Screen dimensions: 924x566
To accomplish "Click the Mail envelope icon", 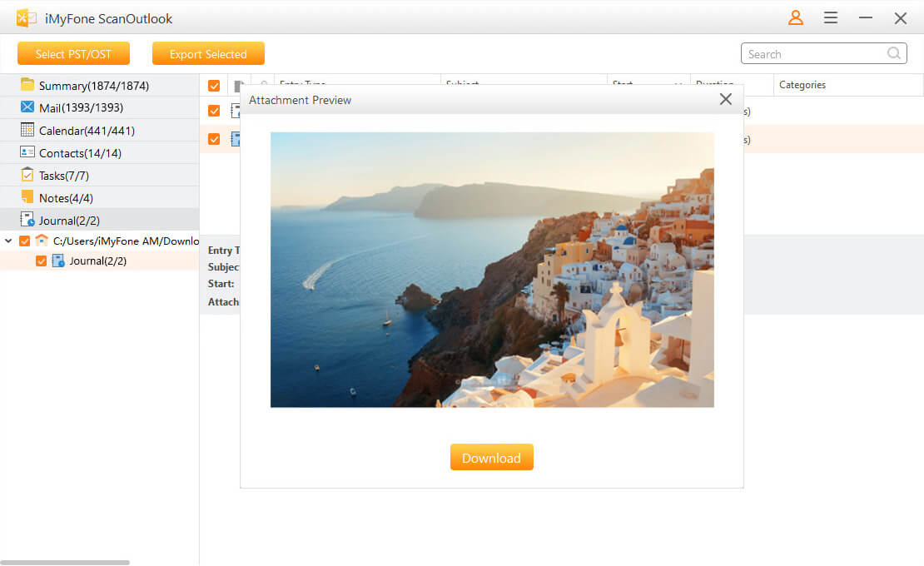I will point(27,107).
